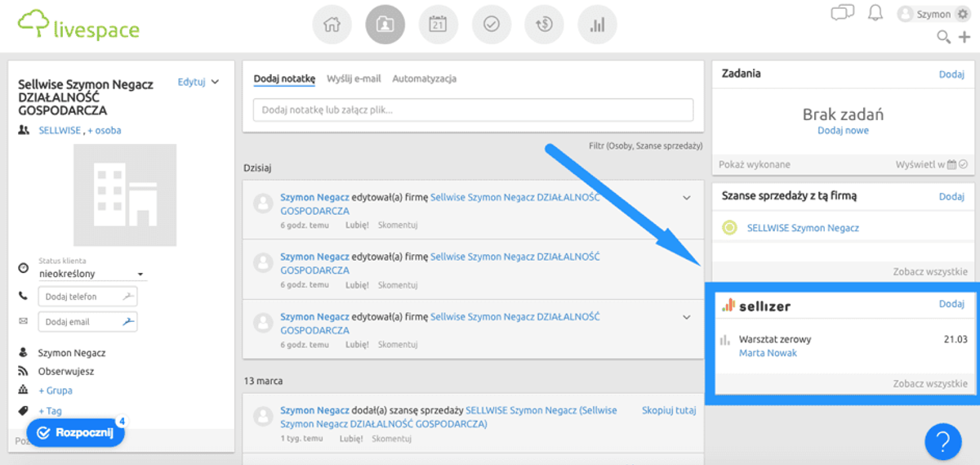Expand the first activity entry chevron
The width and height of the screenshot is (980, 465).
pyautogui.click(x=687, y=198)
